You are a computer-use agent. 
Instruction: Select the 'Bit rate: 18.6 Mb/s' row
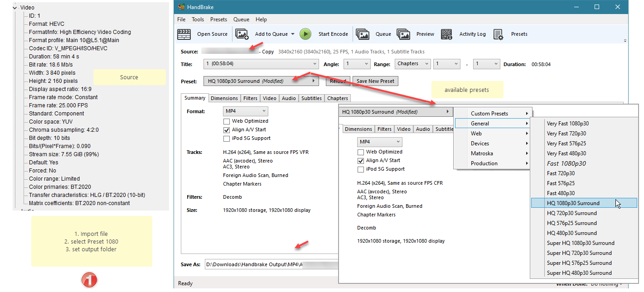[51, 65]
